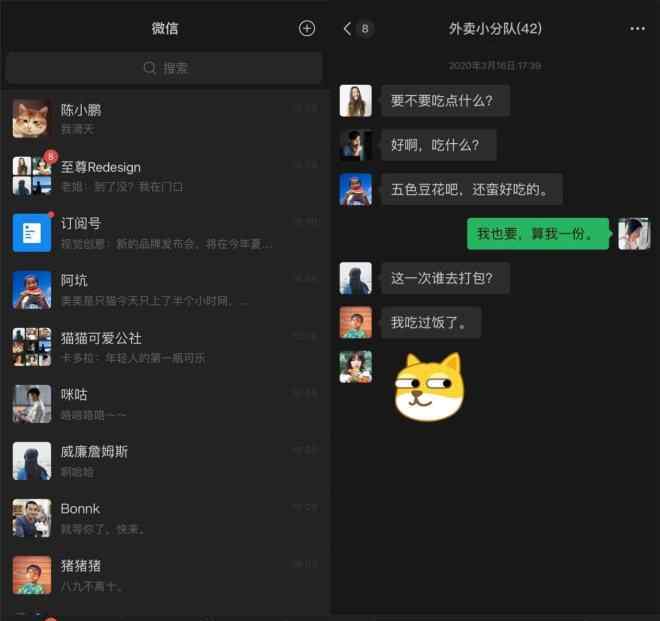Tap the cat avatar of 陈小鹏

point(30,119)
